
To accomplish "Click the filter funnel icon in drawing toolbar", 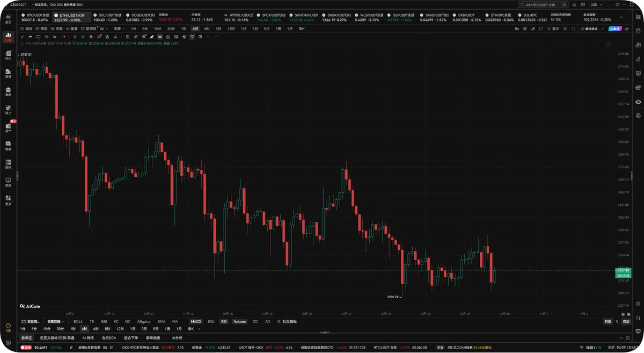I will point(192,37).
